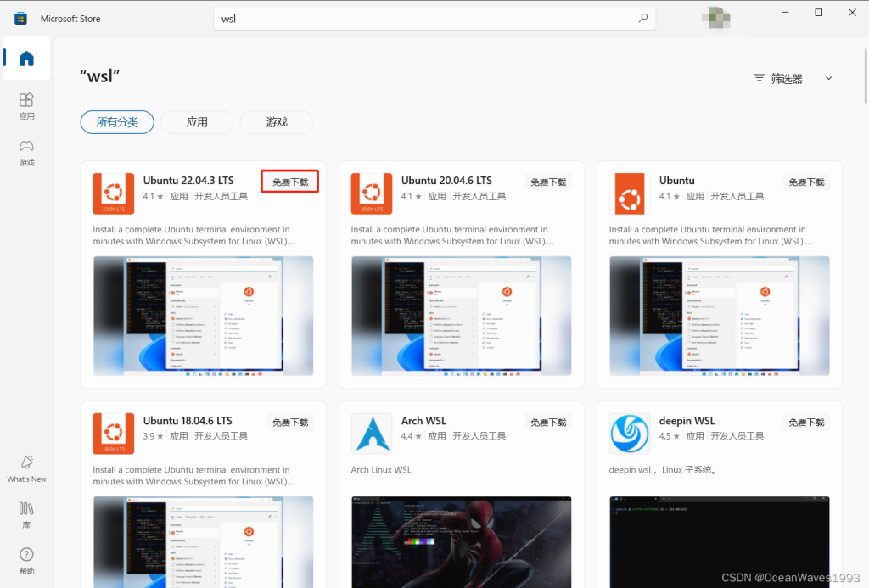The height and width of the screenshot is (588, 869).
Task: Click the Arch WSL title text
Action: 424,421
